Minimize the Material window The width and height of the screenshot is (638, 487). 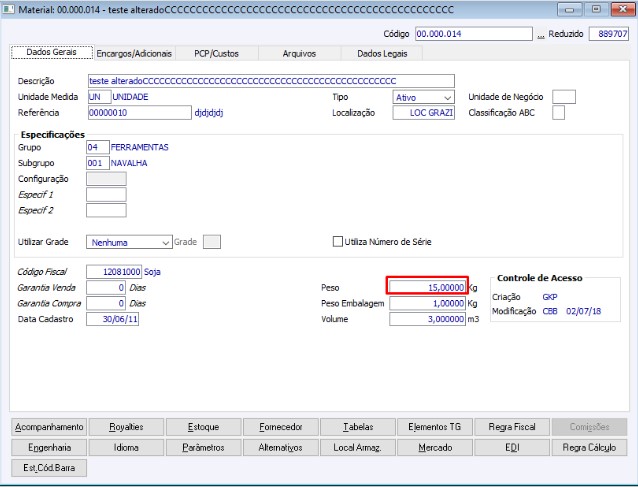570,9
